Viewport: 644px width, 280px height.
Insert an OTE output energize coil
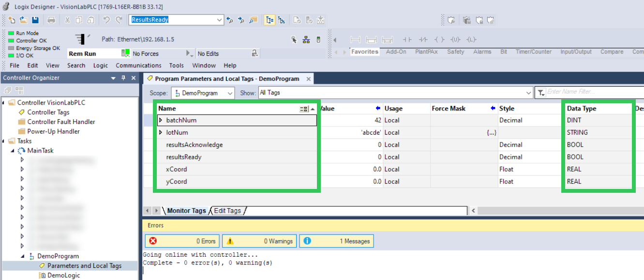(x=438, y=39)
